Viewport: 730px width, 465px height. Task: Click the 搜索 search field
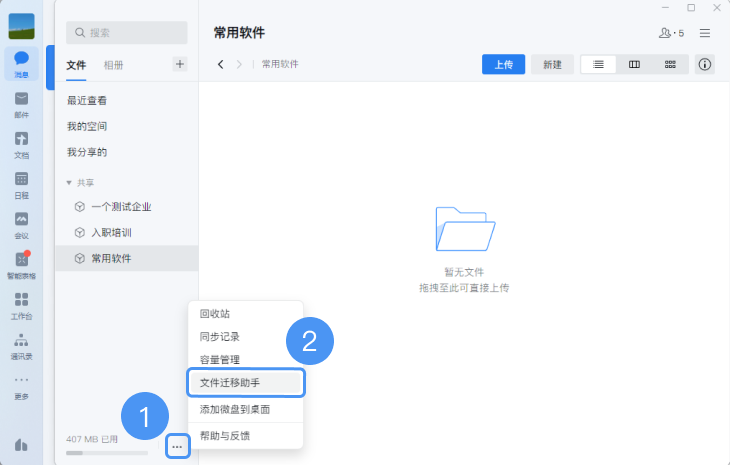(126, 32)
